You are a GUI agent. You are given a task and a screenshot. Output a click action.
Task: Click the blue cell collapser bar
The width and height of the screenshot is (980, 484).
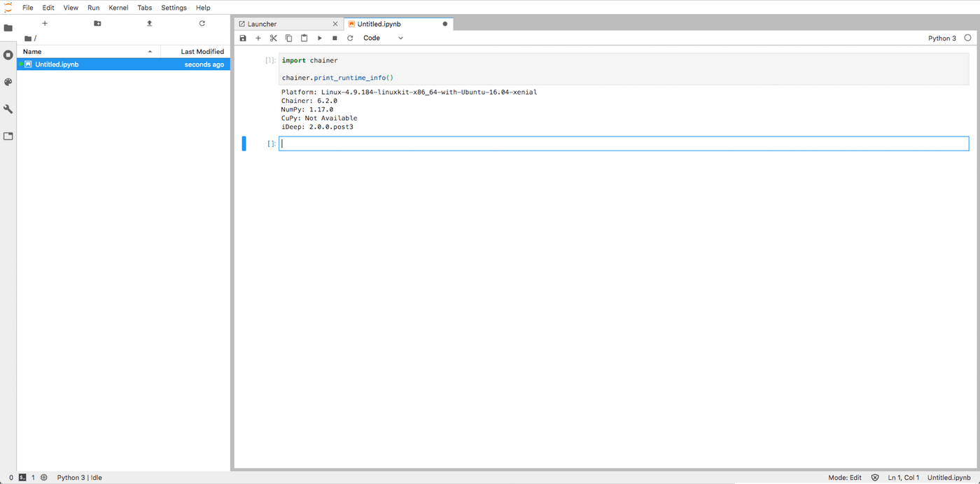(x=244, y=144)
